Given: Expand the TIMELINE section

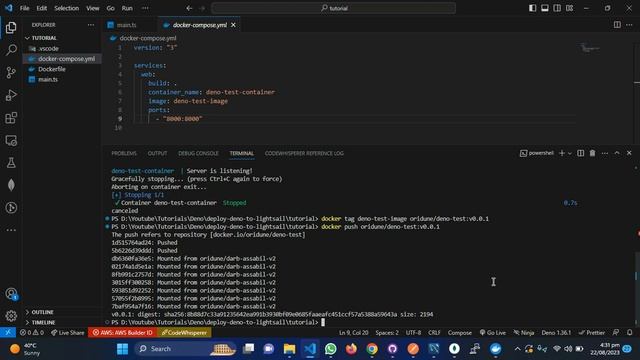Looking at the screenshot, I should tap(61, 322).
